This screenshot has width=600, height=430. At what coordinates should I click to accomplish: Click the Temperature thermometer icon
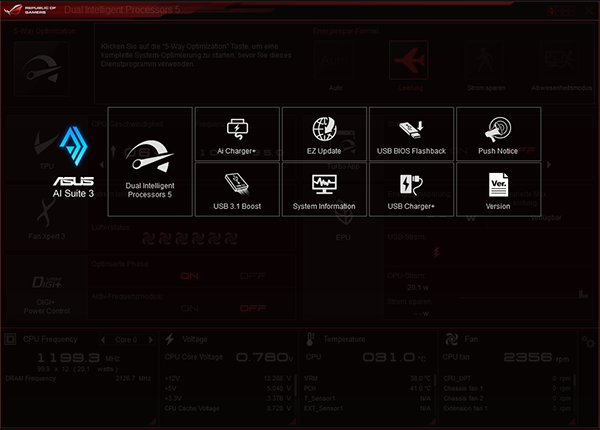point(310,339)
